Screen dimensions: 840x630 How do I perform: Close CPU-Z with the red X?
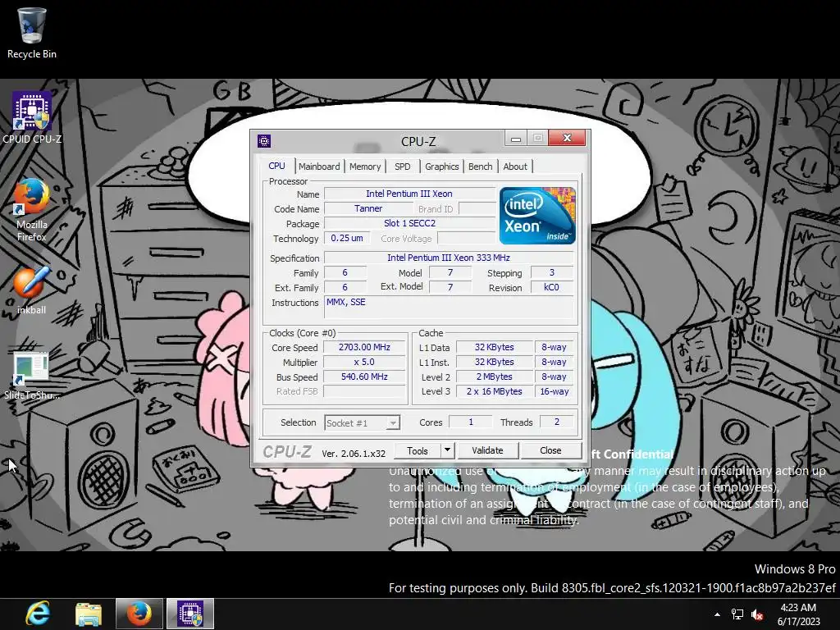[x=567, y=138]
